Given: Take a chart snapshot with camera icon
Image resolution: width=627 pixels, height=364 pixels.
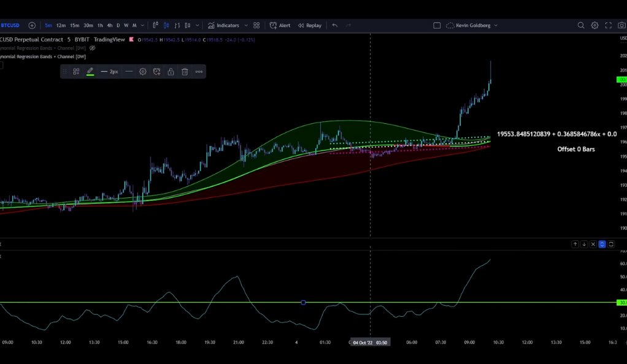Looking at the screenshot, I should (621, 25).
